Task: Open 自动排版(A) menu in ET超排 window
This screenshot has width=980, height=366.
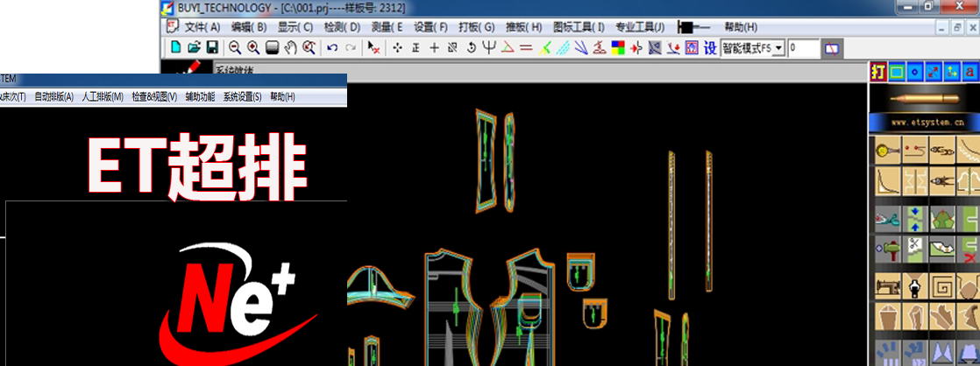Action: (x=53, y=97)
